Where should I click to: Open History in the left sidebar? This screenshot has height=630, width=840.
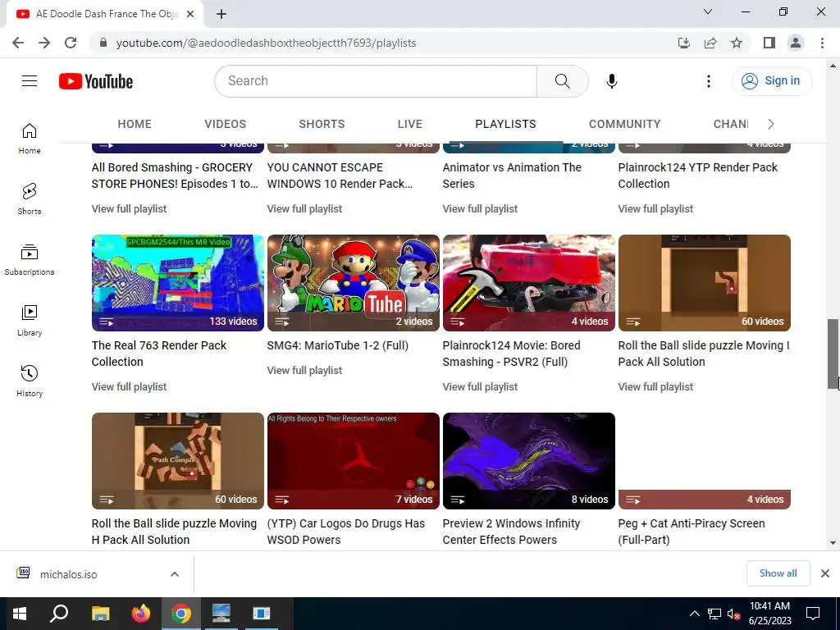pyautogui.click(x=30, y=381)
